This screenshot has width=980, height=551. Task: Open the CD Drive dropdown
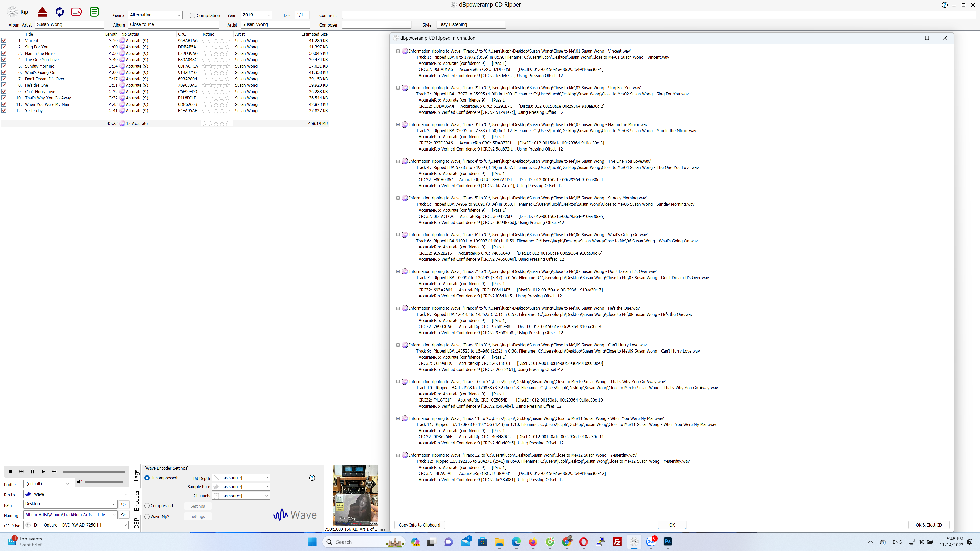click(76, 525)
